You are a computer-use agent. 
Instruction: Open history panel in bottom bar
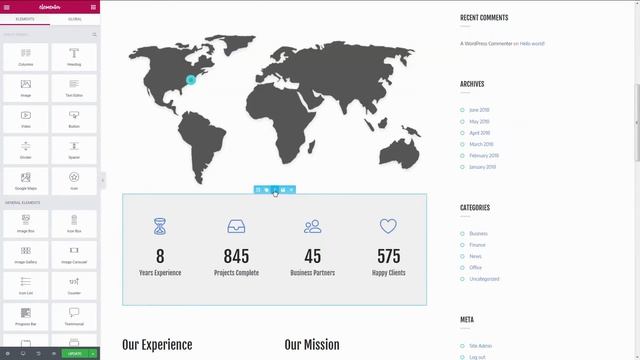pyautogui.click(x=38, y=353)
